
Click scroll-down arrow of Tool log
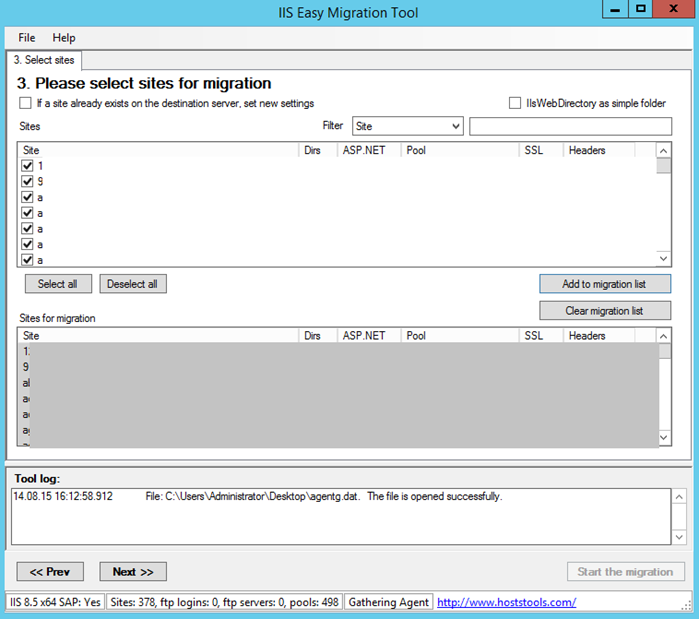click(679, 537)
